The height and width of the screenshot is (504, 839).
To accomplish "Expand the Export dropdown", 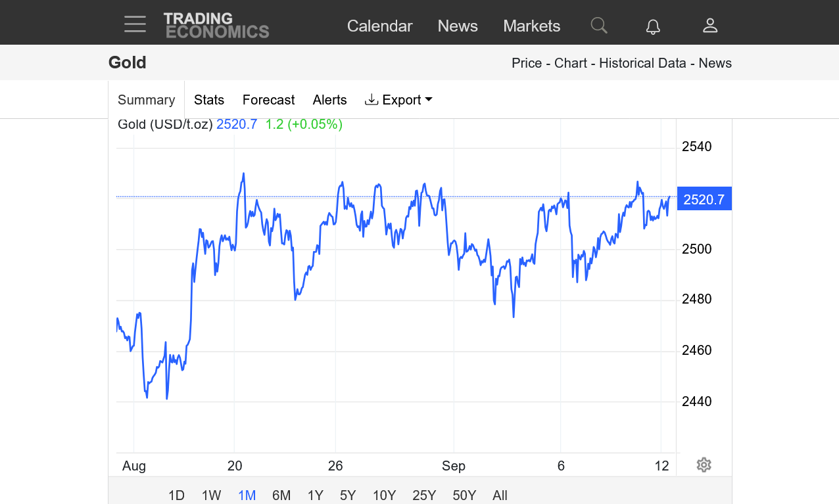I will 398,100.
